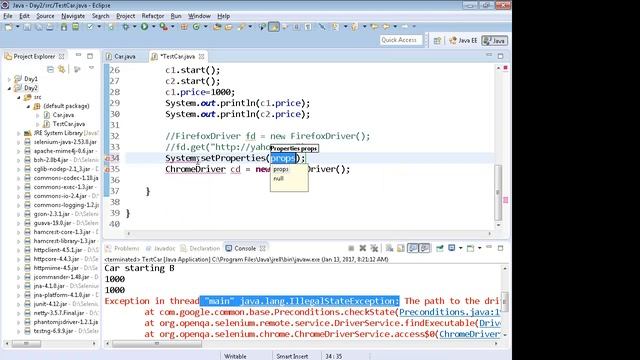Click Clear Console icon

coord(389,248)
